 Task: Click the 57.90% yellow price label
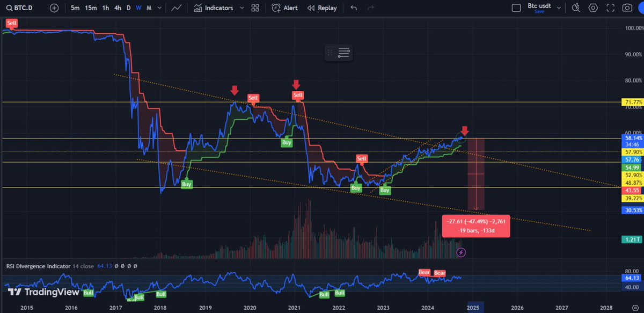(x=634, y=152)
